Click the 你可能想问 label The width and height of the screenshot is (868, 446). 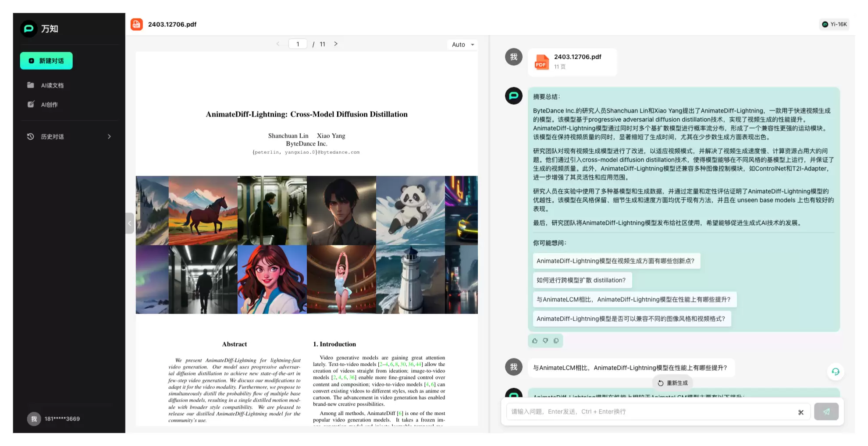point(550,243)
